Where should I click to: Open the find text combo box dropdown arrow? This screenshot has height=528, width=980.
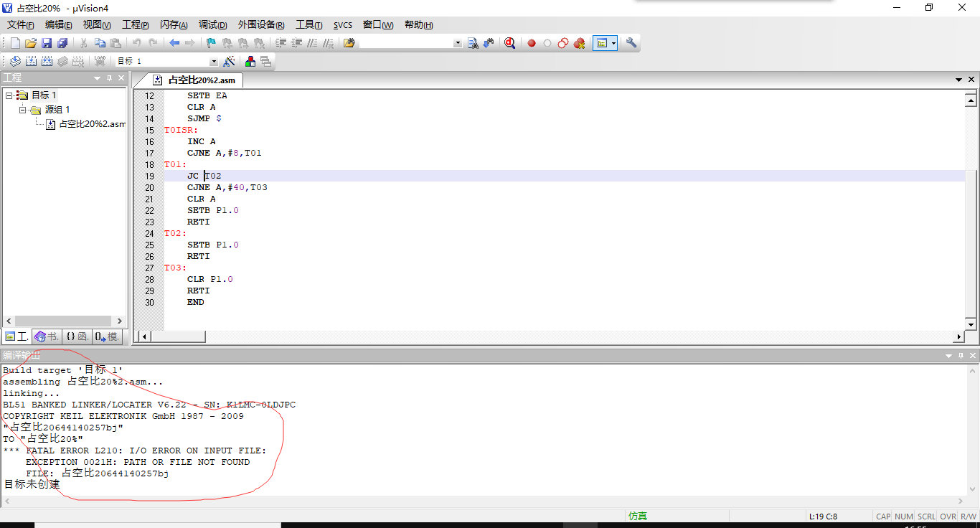coord(458,43)
